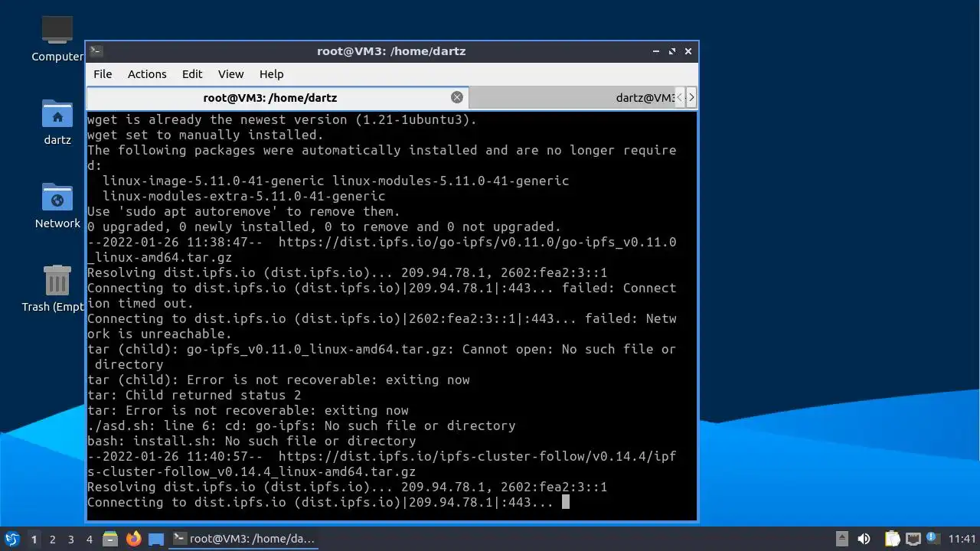Click the 11:41 clock on the panel
Image resolution: width=980 pixels, height=551 pixels.
[x=962, y=539]
